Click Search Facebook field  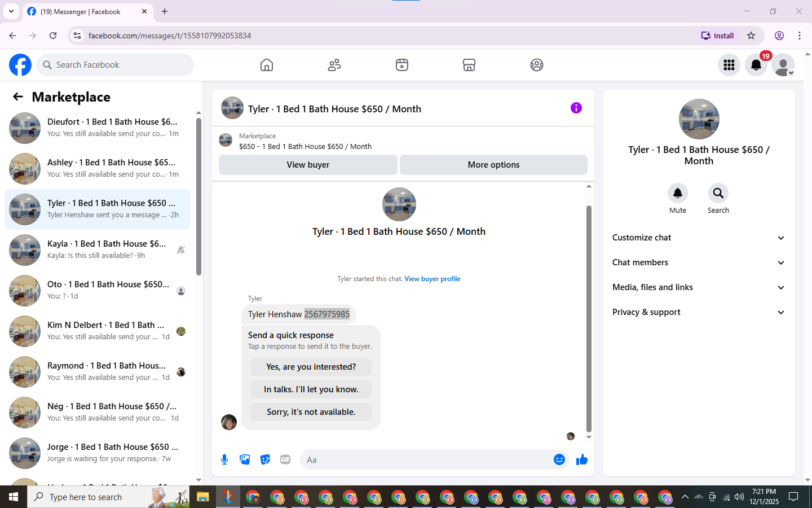[115, 65]
